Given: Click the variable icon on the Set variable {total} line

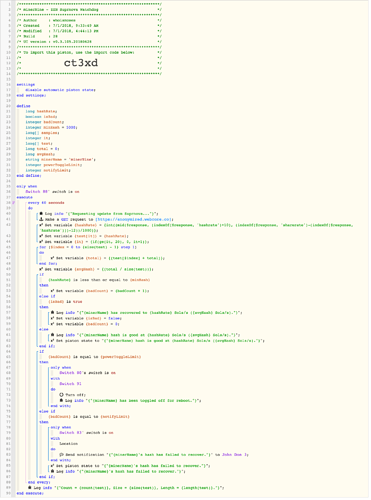Looking at the screenshot, I should point(52,258).
